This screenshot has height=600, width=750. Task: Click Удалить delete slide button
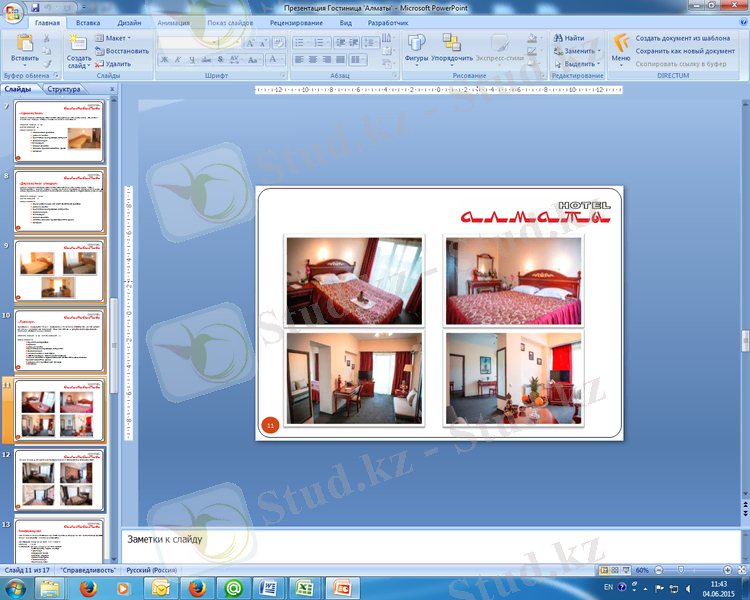(x=113, y=64)
